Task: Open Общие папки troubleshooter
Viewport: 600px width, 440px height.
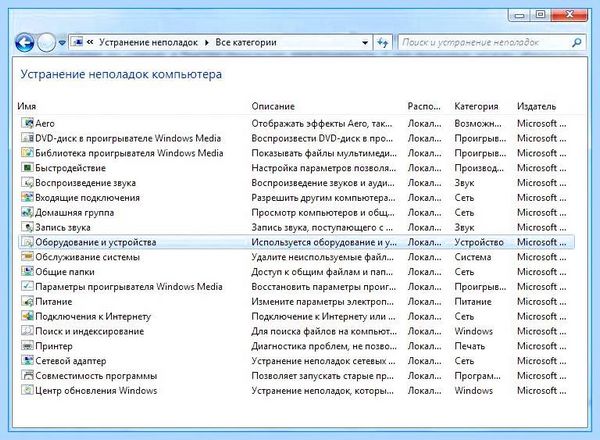Action: click(65, 272)
